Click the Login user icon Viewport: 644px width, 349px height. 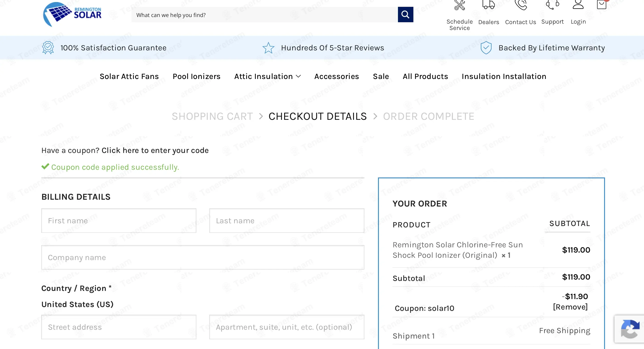(578, 5)
